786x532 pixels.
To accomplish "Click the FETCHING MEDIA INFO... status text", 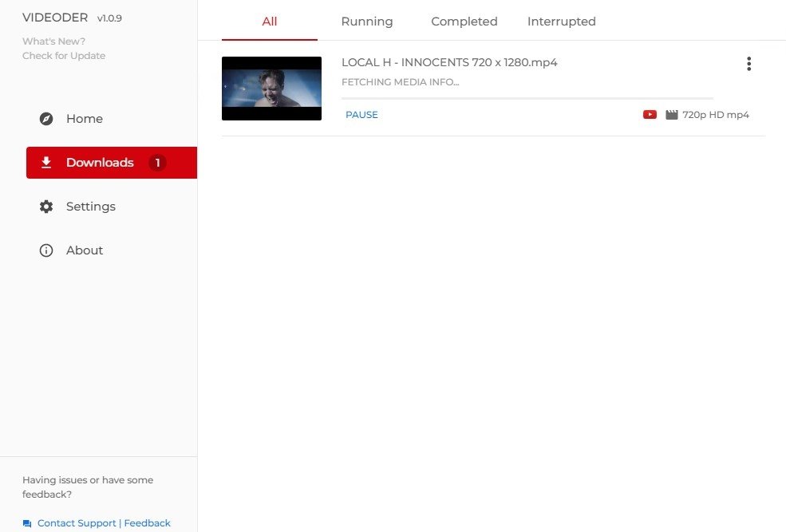I will pos(400,82).
